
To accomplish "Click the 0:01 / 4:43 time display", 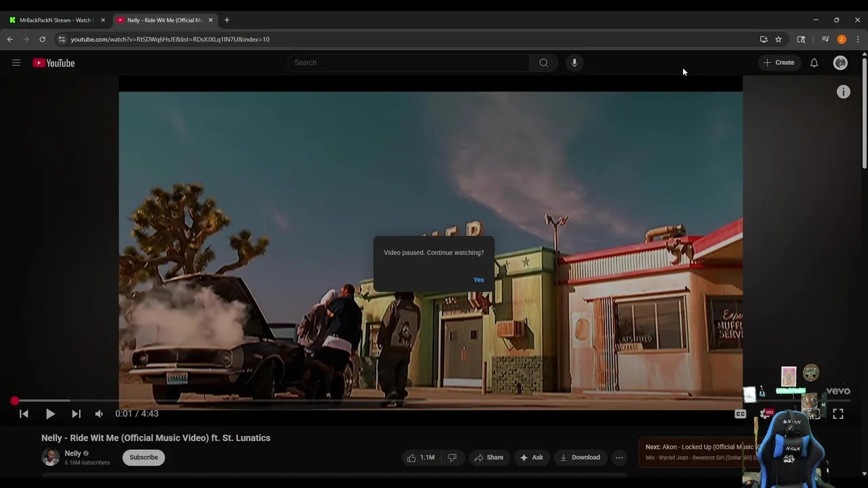I will pyautogui.click(x=137, y=413).
